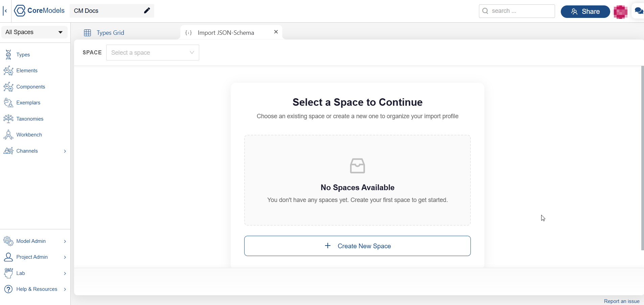Click the pencil icon to edit CM Docs
The image size is (644, 305).
[x=147, y=11]
